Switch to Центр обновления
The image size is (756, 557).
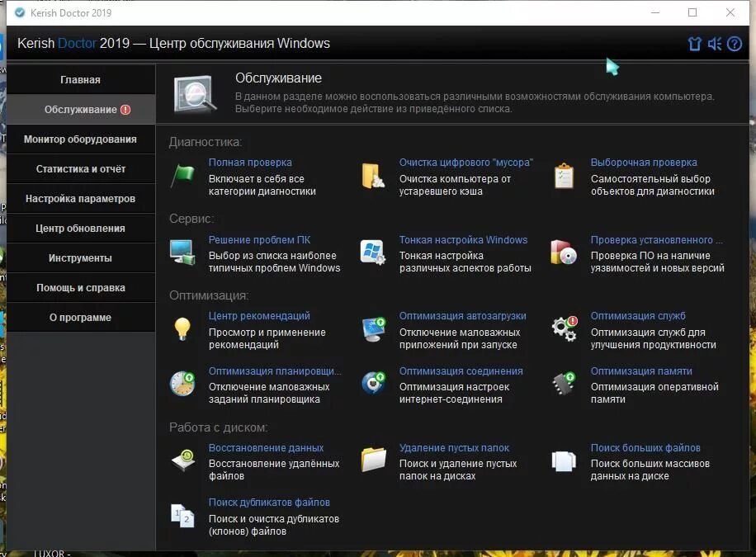[81, 229]
